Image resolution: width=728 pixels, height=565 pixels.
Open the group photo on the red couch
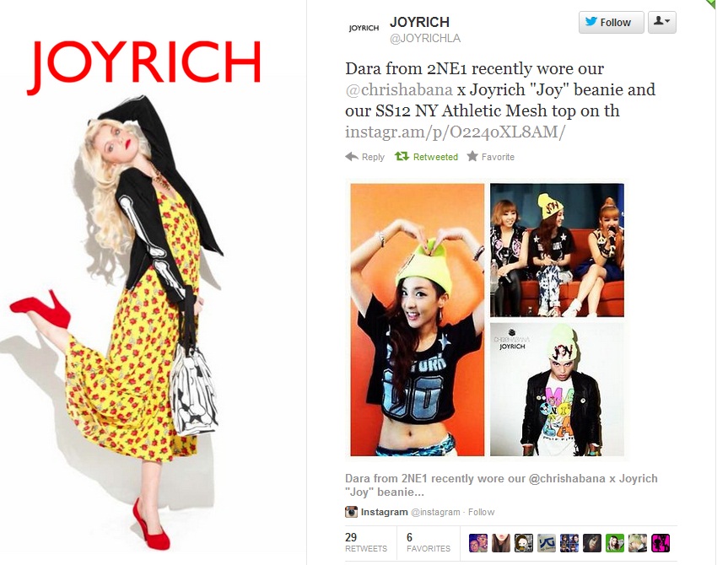click(x=557, y=250)
